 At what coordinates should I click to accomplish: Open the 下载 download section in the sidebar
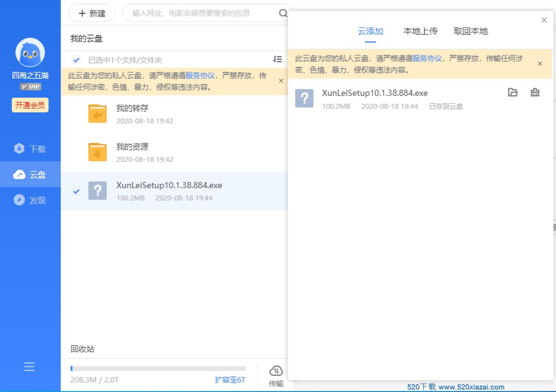pyautogui.click(x=30, y=149)
